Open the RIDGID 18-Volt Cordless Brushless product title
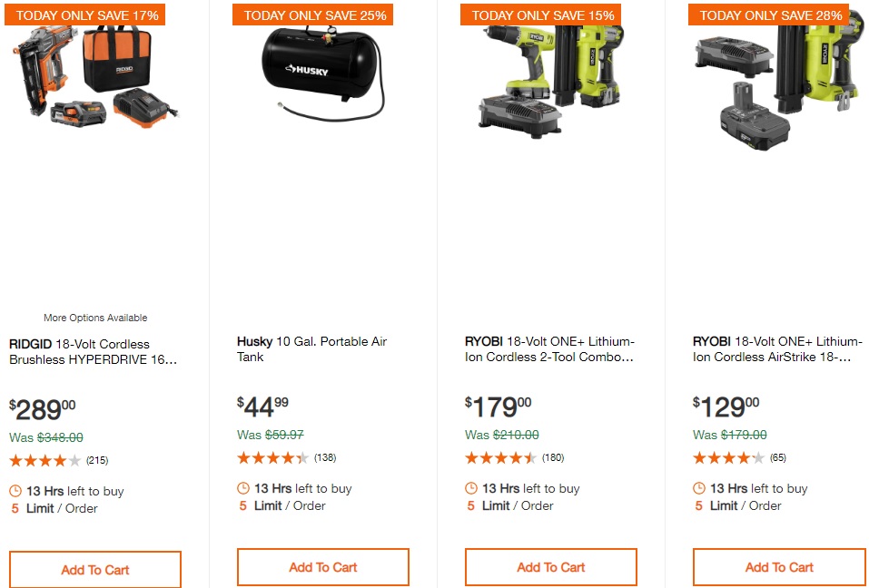This screenshot has height=588, width=869. pyautogui.click(x=94, y=351)
